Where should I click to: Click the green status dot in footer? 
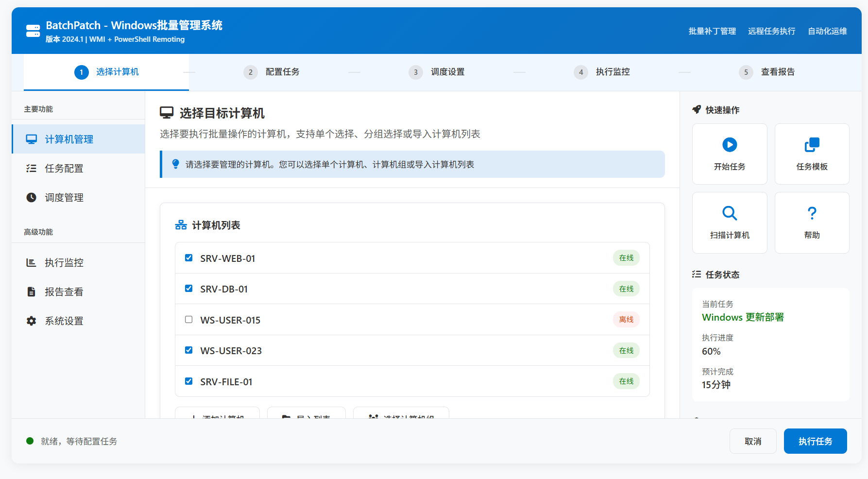pos(30,441)
